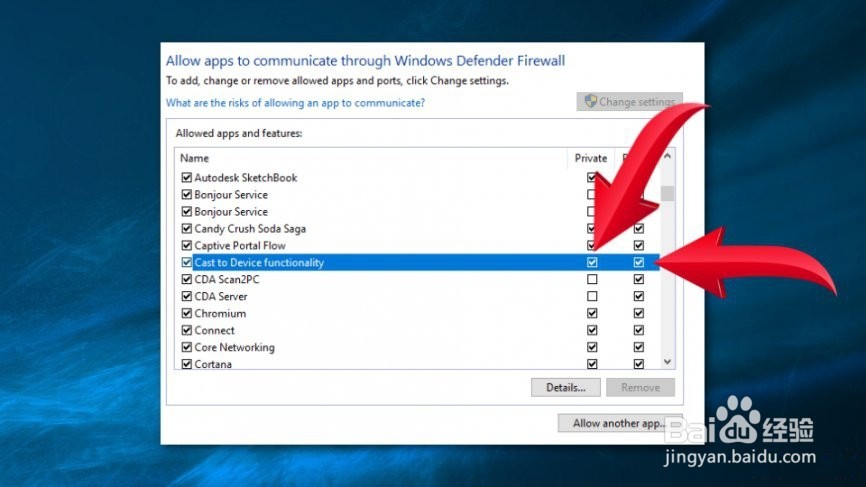Select the Autodesk SketchBook row text

[246, 178]
